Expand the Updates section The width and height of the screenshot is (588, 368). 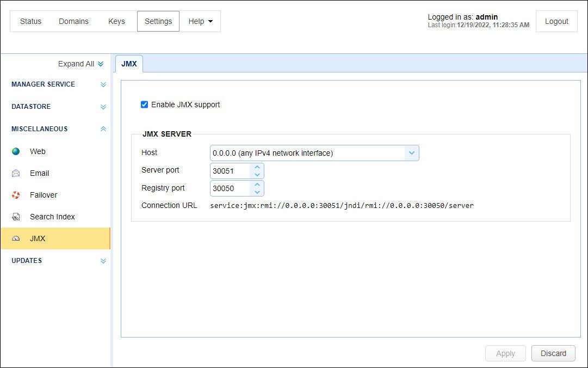[x=103, y=261]
